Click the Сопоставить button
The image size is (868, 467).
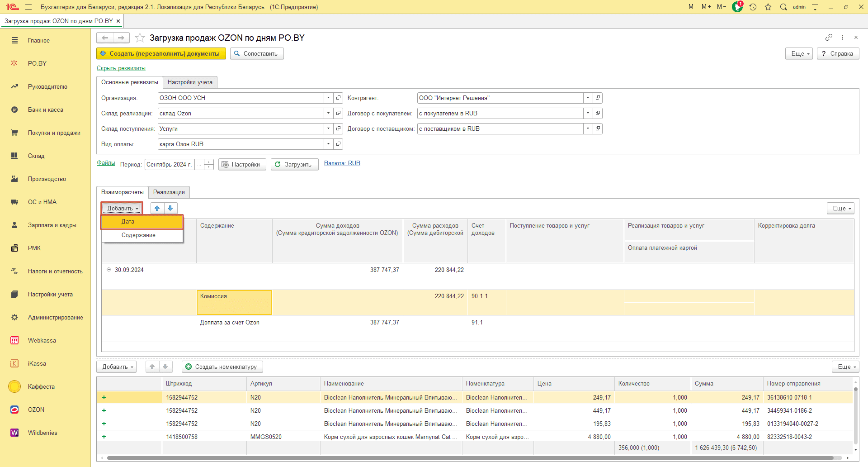(x=257, y=53)
